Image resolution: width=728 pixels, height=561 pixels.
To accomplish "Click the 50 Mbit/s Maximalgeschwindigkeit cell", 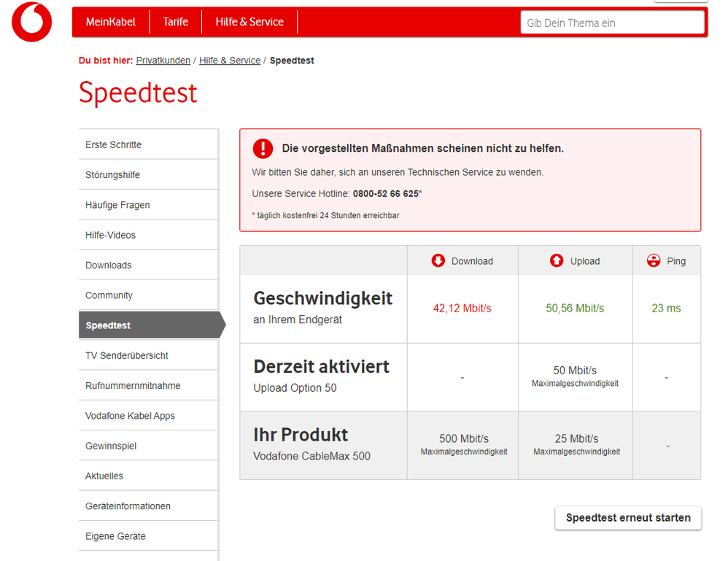I will point(575,376).
